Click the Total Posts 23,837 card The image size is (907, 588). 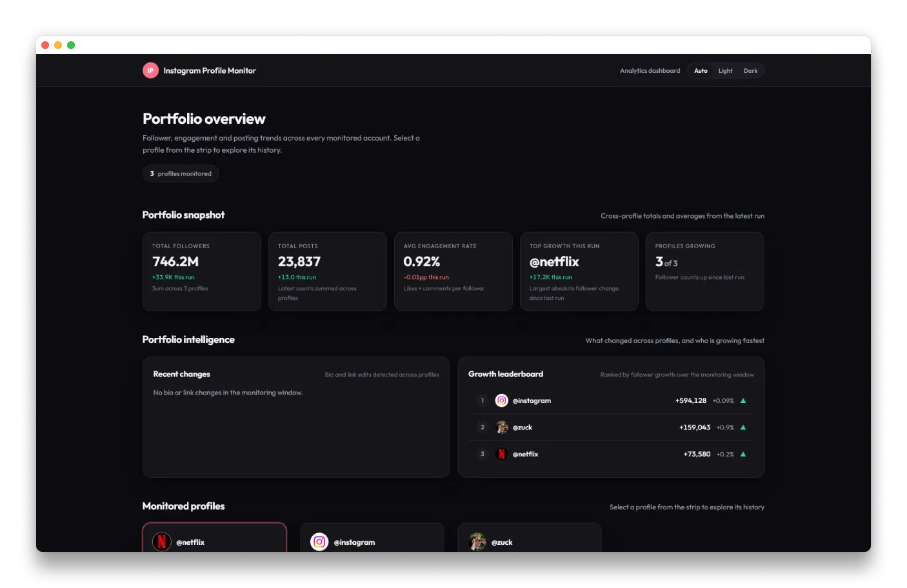point(328,271)
